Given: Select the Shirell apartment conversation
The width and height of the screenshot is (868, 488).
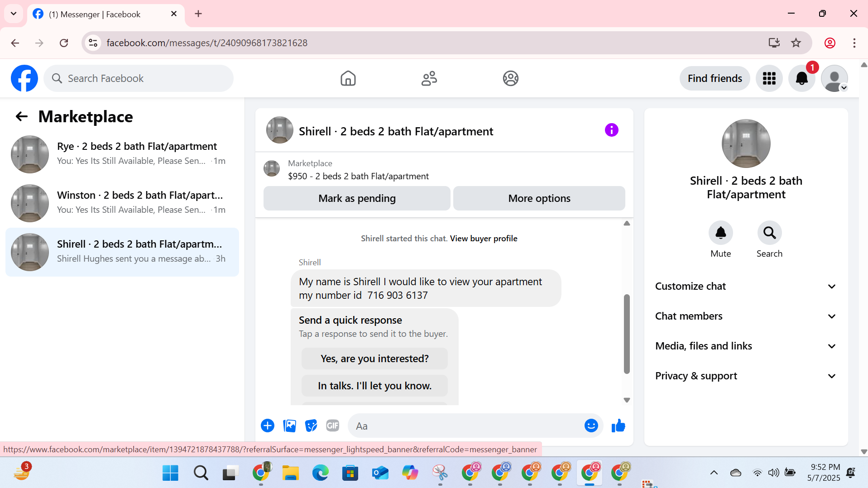Looking at the screenshot, I should pos(122,252).
